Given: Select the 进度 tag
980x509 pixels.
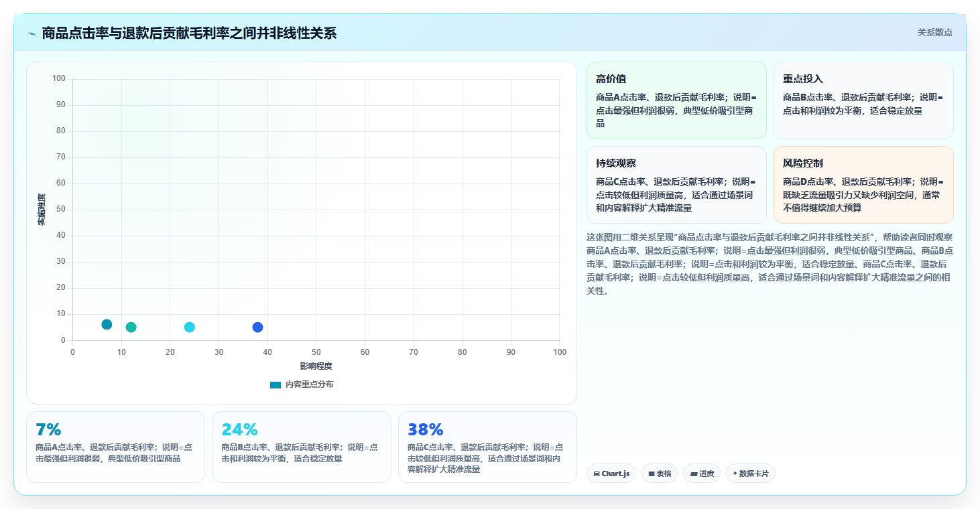Looking at the screenshot, I should [702, 474].
